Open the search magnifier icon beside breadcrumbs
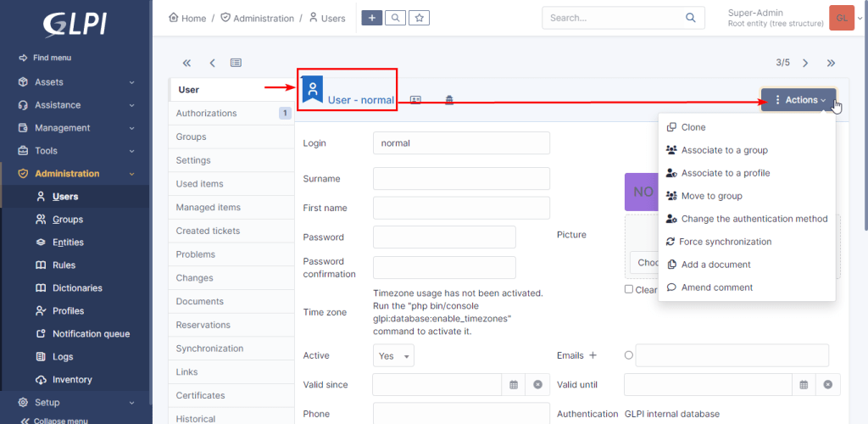Image resolution: width=868 pixels, height=424 pixels. tap(395, 18)
